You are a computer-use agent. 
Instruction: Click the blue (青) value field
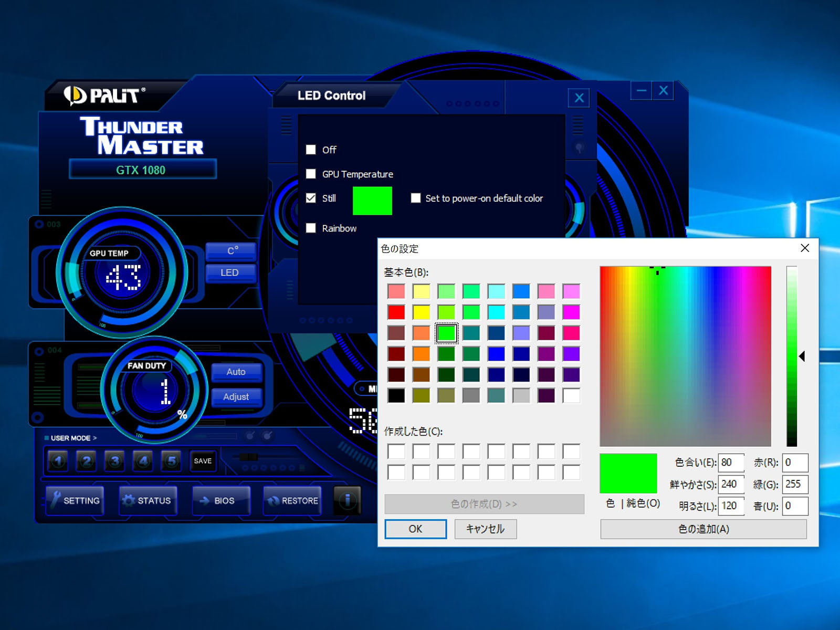[795, 506]
